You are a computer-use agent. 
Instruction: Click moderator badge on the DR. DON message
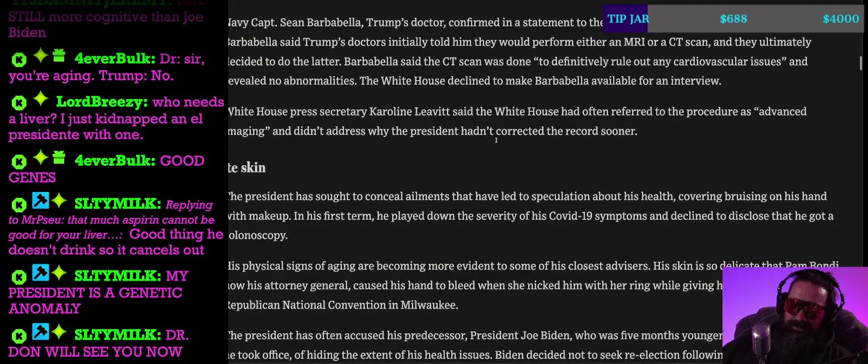[40, 332]
